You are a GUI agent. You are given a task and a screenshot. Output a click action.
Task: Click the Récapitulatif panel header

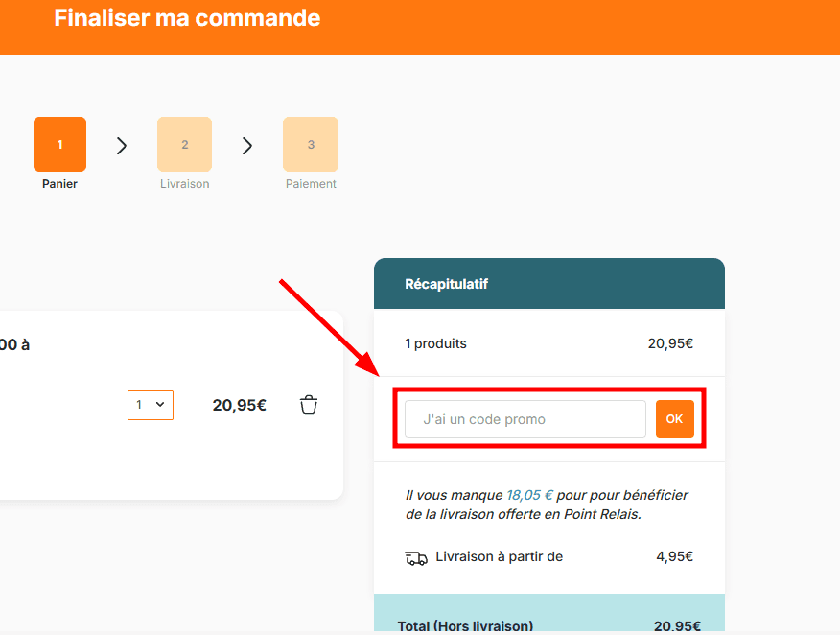548,284
